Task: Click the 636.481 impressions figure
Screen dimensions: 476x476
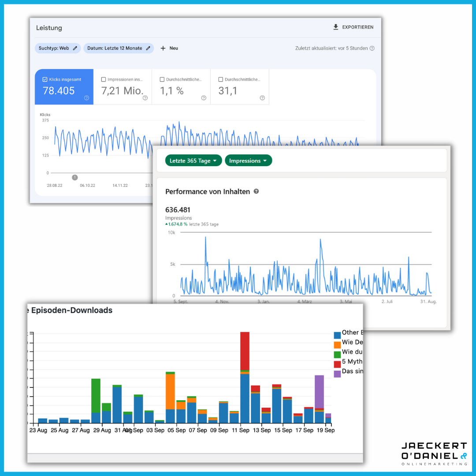Action: pyautogui.click(x=178, y=210)
